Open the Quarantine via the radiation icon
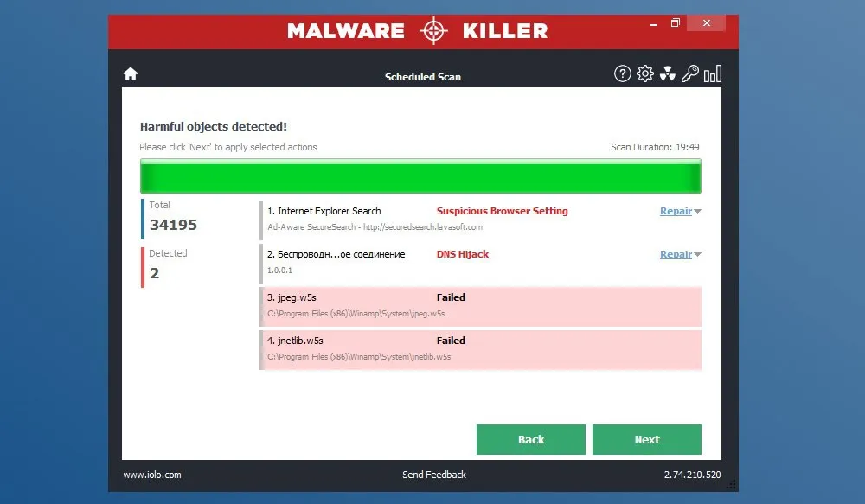The height and width of the screenshot is (504, 865). pyautogui.click(x=668, y=73)
